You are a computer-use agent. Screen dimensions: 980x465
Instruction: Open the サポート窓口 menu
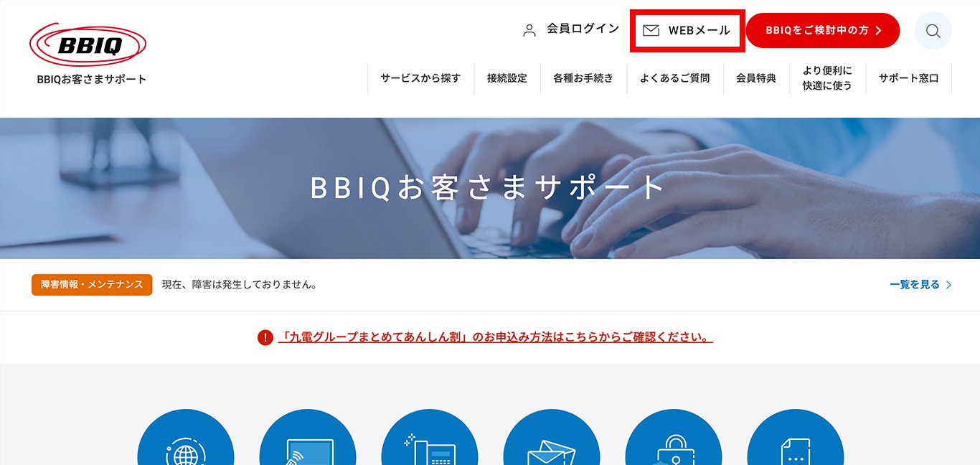pyautogui.click(x=909, y=78)
